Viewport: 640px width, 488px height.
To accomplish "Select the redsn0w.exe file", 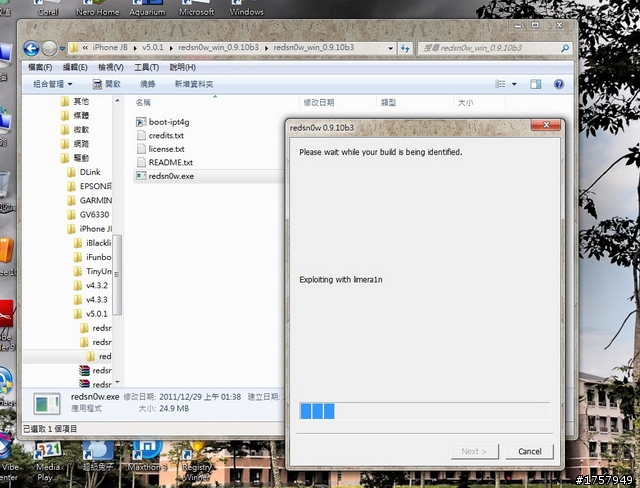I will pyautogui.click(x=165, y=176).
